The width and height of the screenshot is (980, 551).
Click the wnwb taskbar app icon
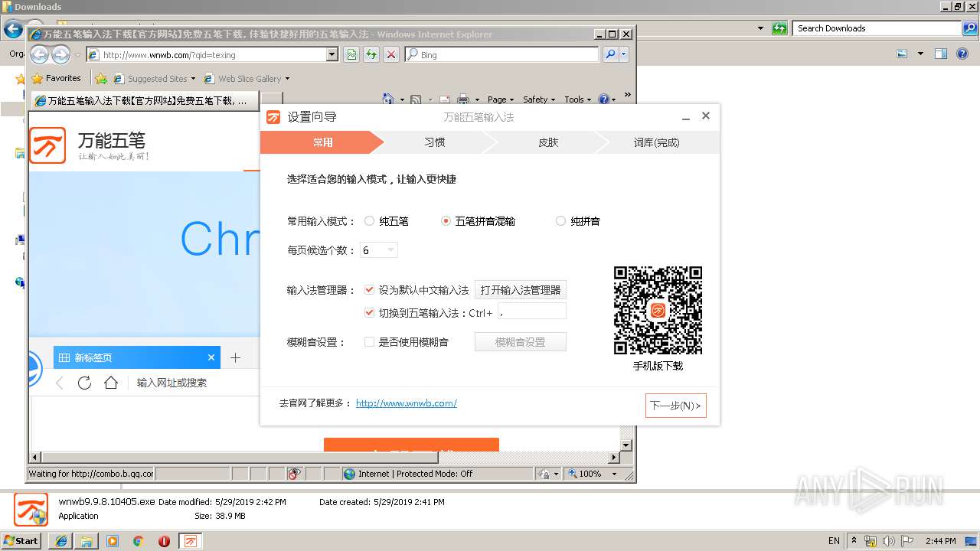[x=191, y=540]
